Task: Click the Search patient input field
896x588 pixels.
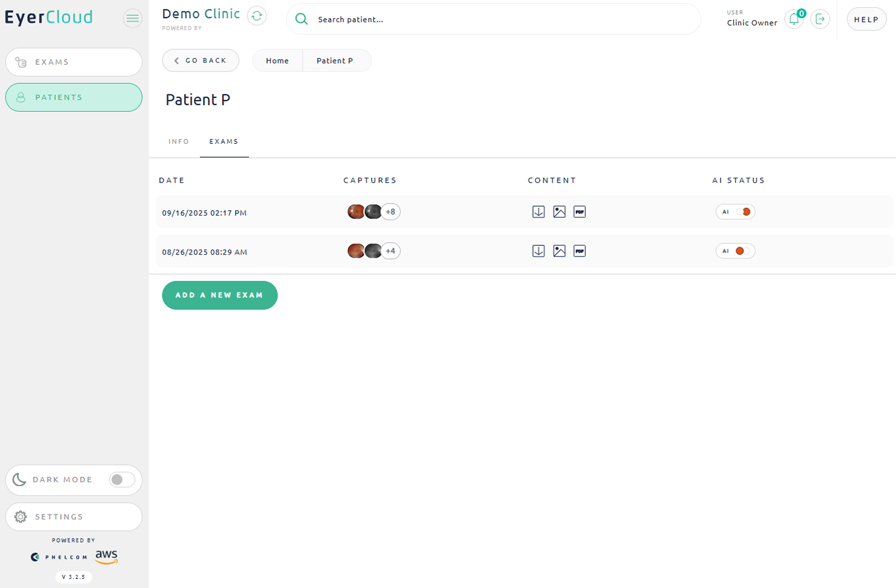Action: coord(493,19)
